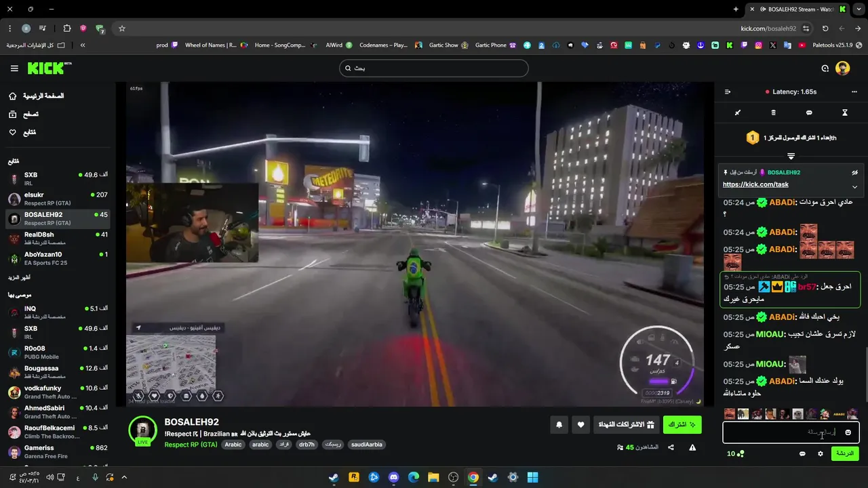The width and height of the screenshot is (868, 488).
Task: Click the first MIOAU username in chat
Action: pyautogui.click(x=770, y=334)
